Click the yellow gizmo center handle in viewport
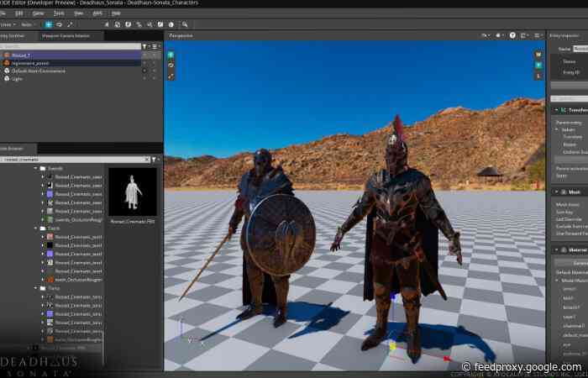 pyautogui.click(x=392, y=346)
